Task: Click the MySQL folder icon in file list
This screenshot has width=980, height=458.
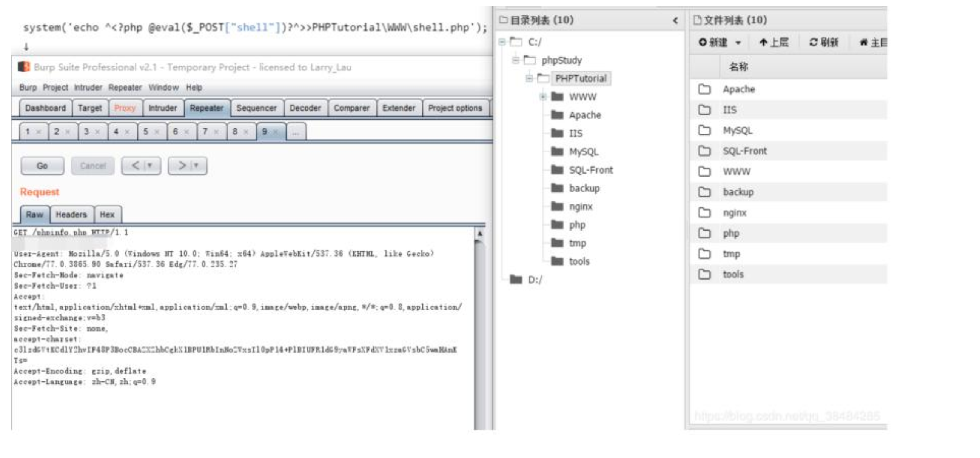Action: click(x=704, y=131)
